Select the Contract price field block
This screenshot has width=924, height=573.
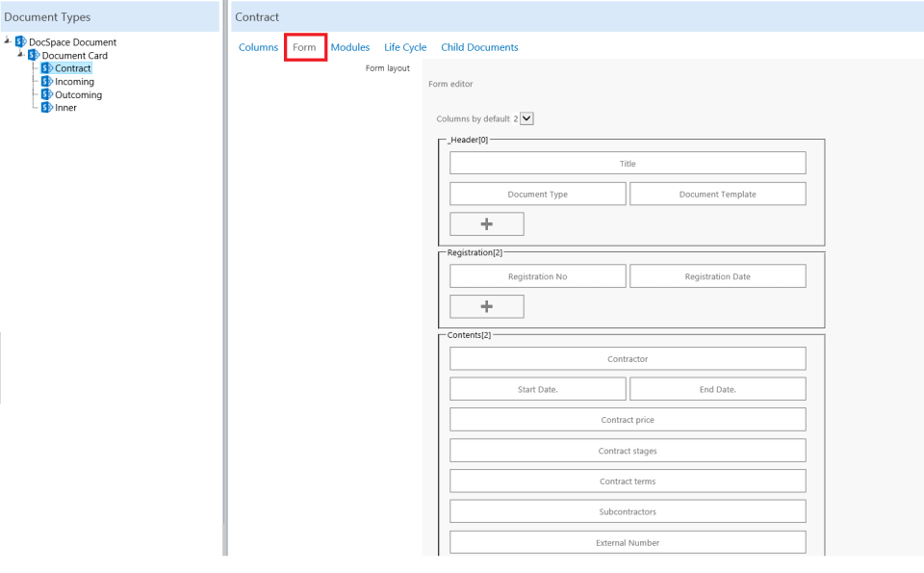(628, 420)
